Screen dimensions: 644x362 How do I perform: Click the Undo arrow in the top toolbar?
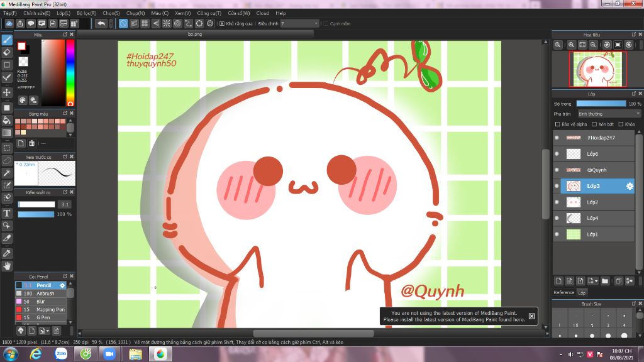pyautogui.click(x=101, y=24)
